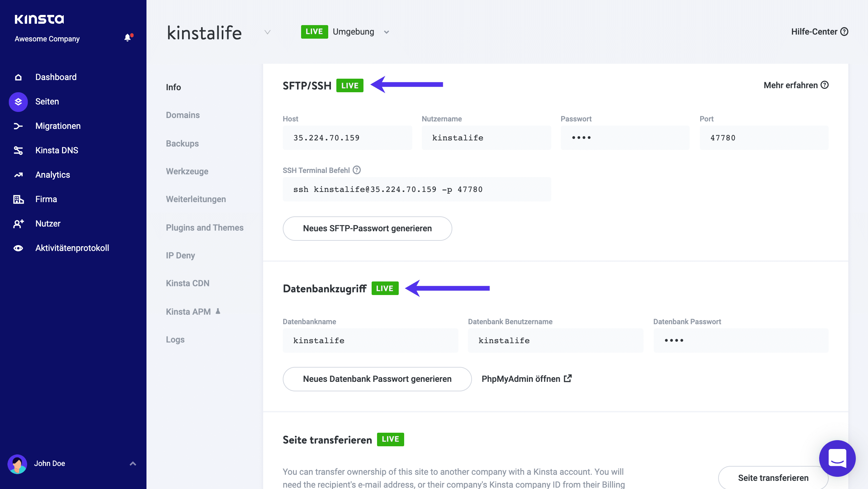
Task: Click the Nutzer icon in sidebar
Action: tap(17, 223)
